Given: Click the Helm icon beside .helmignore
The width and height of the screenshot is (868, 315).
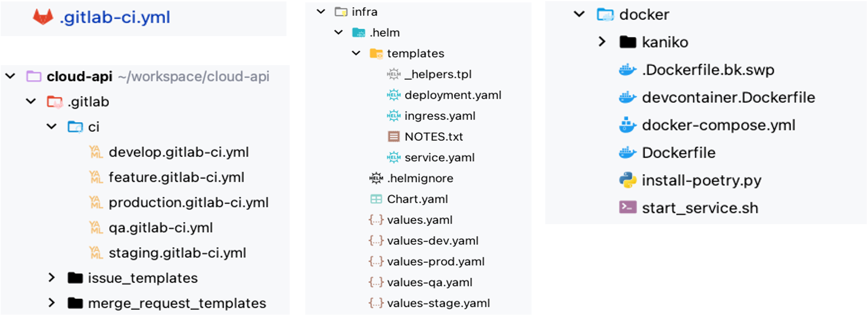Looking at the screenshot, I should tap(376, 178).
